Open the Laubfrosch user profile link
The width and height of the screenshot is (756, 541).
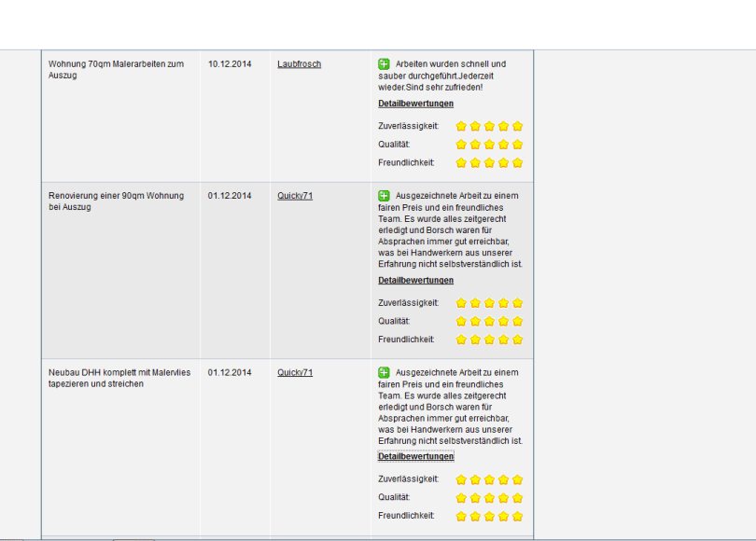[299, 64]
